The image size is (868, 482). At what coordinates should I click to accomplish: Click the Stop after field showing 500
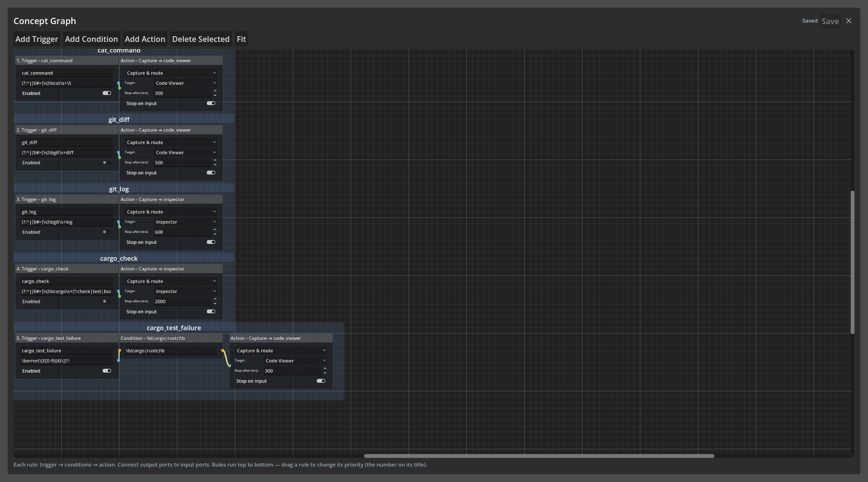pos(183,163)
